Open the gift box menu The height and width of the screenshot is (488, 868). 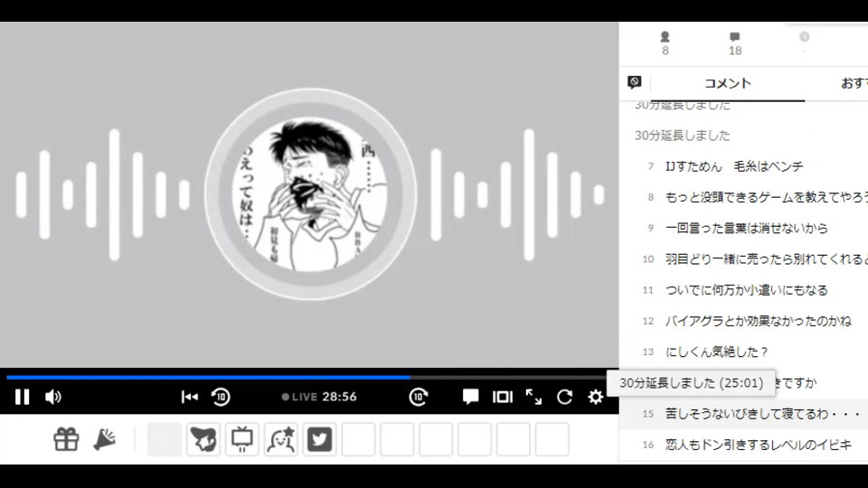pos(66,439)
